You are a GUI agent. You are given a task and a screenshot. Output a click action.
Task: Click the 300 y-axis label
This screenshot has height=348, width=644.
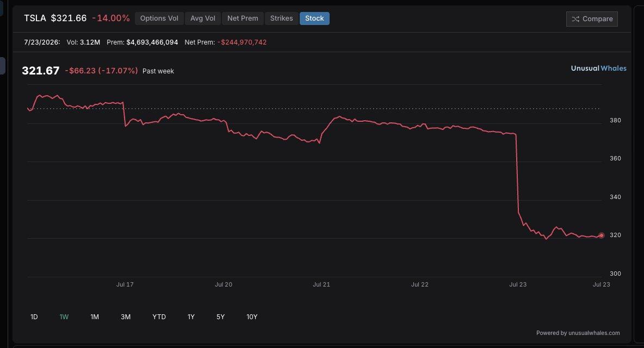click(615, 274)
